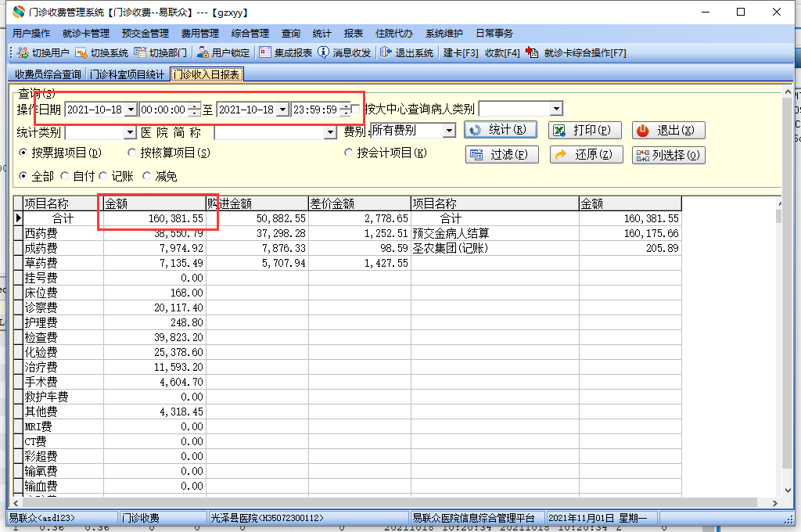This screenshot has height=532, width=801.
Task: Click the end time 23:59:59 spinner
Action: [346, 110]
